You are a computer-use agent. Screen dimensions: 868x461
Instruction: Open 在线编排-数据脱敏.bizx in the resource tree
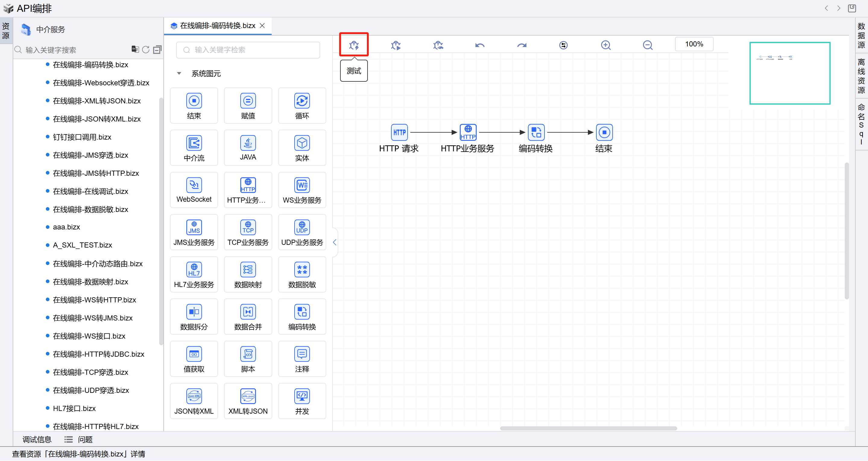(90, 209)
